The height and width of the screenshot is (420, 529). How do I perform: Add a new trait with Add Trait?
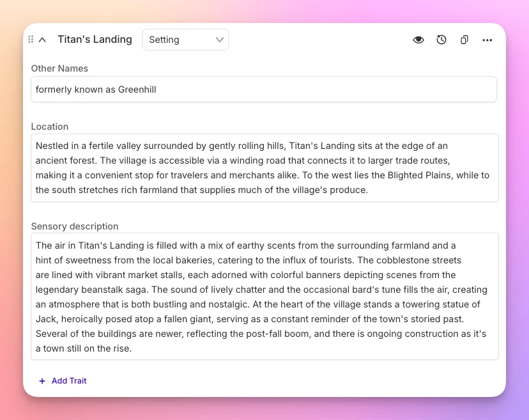tap(63, 381)
